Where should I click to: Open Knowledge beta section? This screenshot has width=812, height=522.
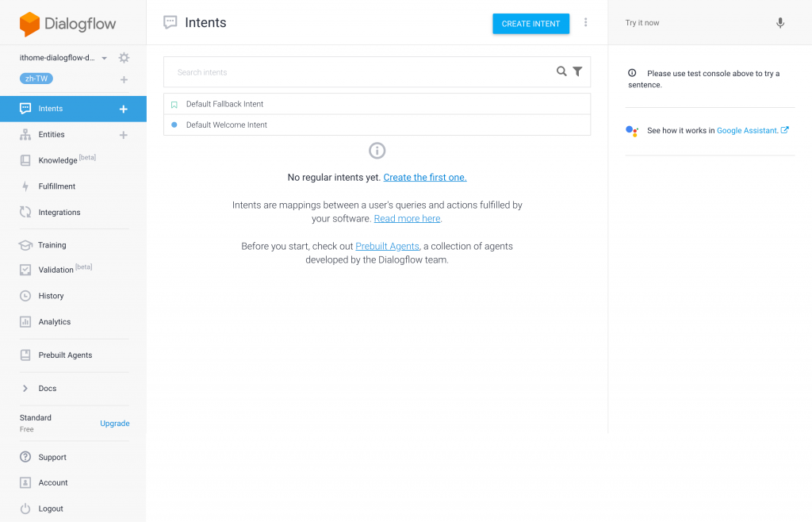point(58,160)
